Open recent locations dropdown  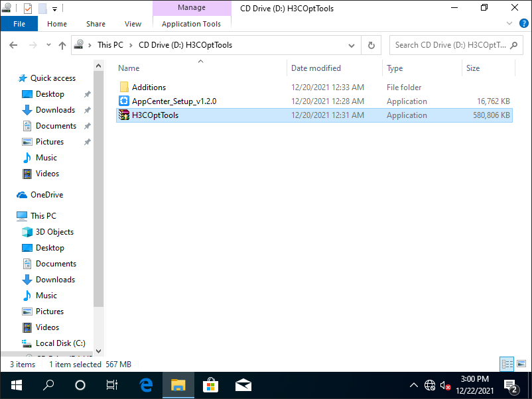click(48, 45)
